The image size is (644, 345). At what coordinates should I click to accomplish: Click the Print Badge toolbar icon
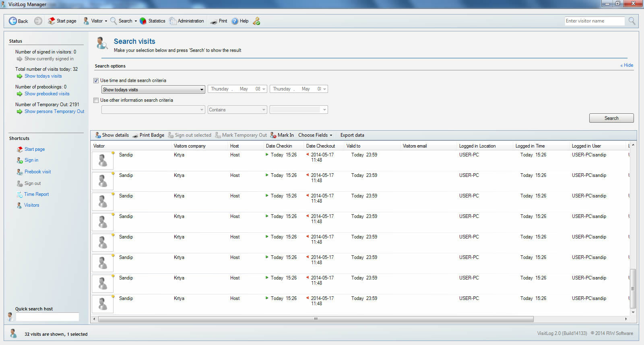136,136
